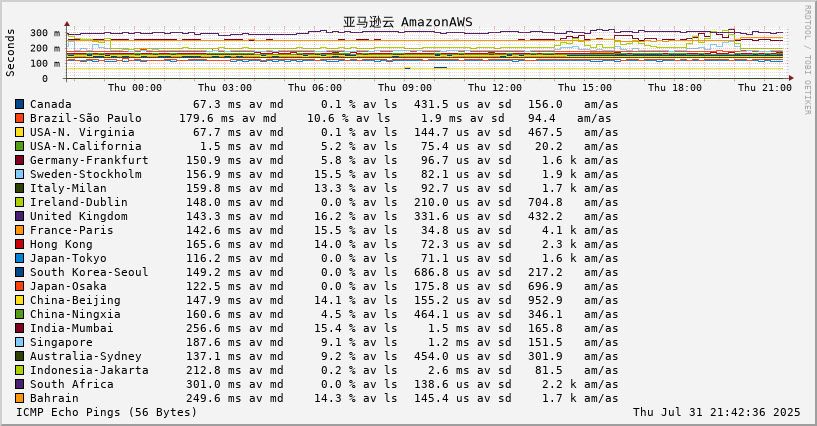Click the 'Thu 12:00' time axis label
Viewport: 817px width, 426px height.
click(x=495, y=87)
